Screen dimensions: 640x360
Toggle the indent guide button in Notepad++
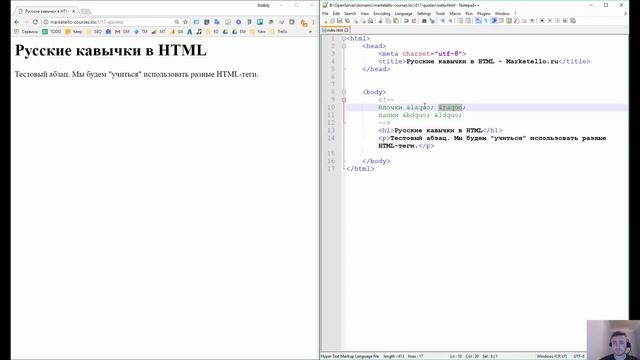point(494,21)
